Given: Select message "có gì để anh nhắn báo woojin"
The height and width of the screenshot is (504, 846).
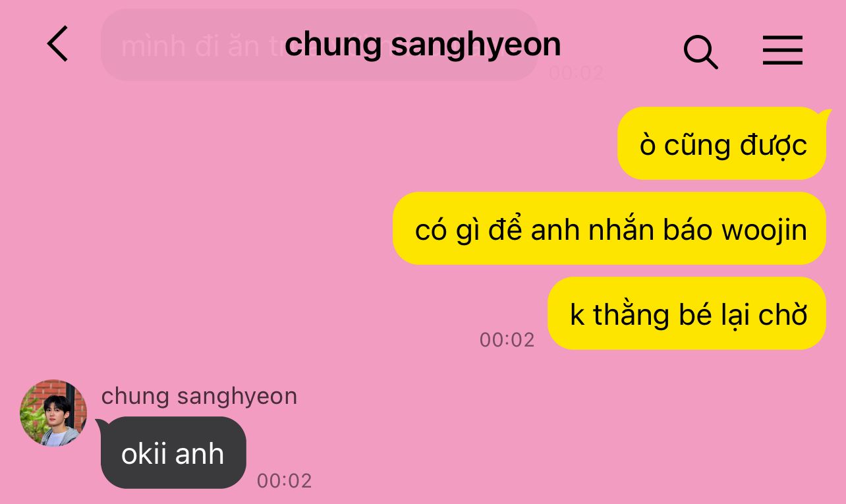Looking at the screenshot, I should point(609,229).
